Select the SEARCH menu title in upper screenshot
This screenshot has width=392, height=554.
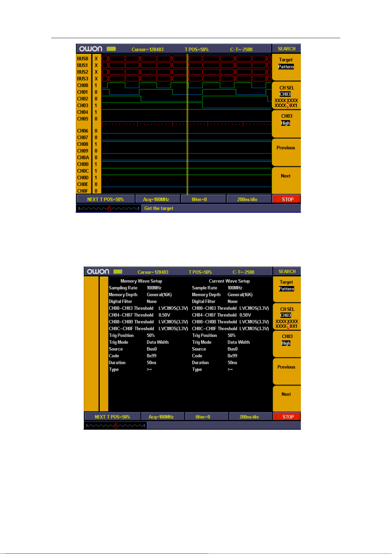pyautogui.click(x=286, y=49)
